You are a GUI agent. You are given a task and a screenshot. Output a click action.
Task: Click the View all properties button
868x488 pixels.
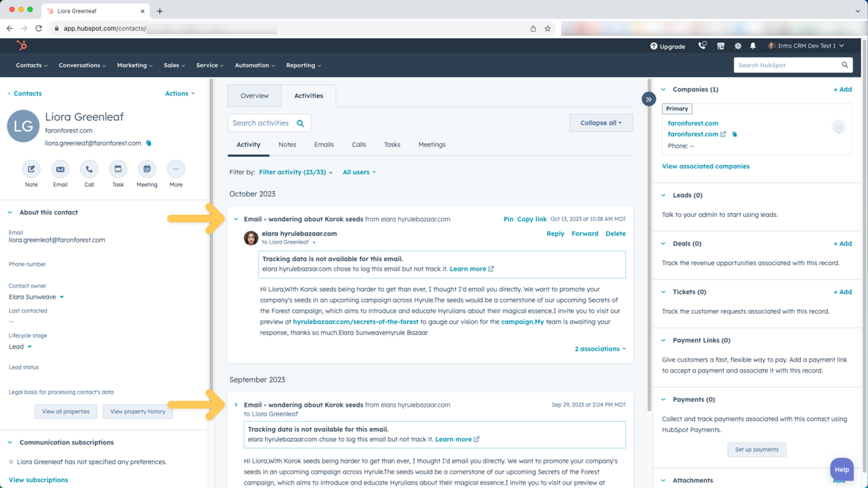65,411
